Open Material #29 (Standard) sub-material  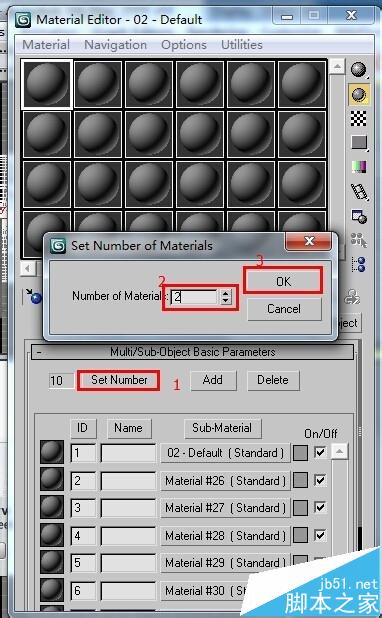point(225,563)
